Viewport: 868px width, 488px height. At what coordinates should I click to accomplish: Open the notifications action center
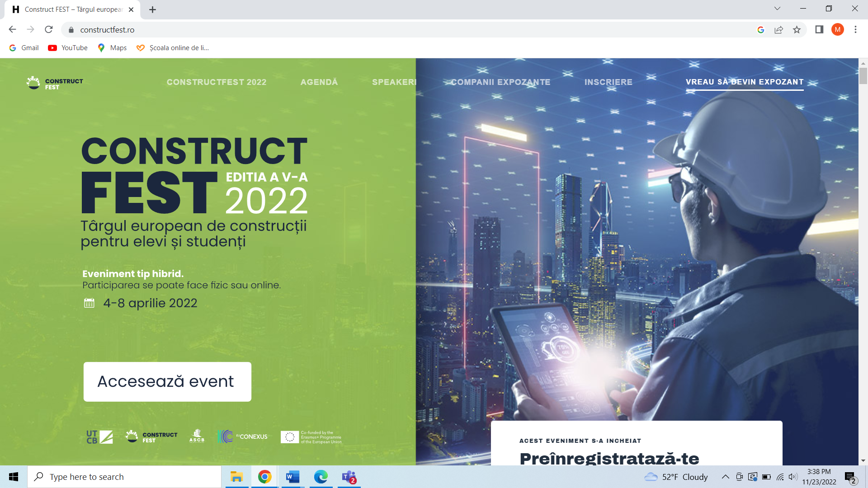[x=850, y=477]
